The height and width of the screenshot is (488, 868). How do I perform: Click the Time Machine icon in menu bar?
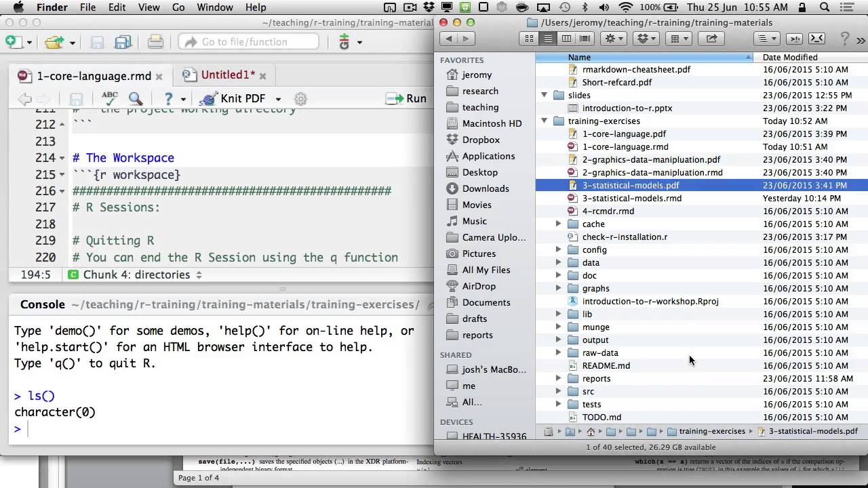tap(565, 7)
